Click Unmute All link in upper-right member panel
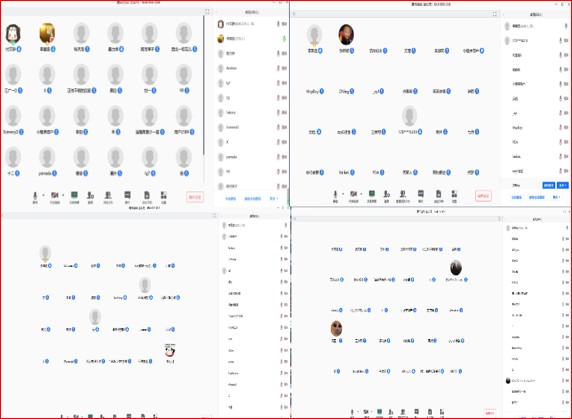Screen dimensions: 572x419 (537, 197)
